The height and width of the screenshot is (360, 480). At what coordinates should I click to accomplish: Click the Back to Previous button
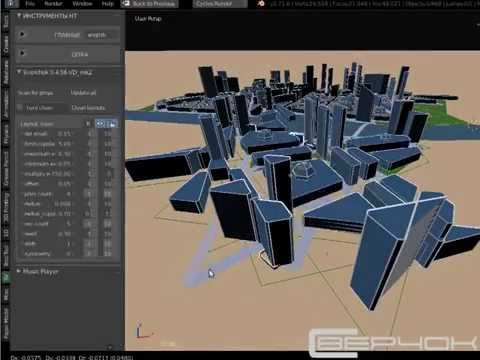pos(150,4)
